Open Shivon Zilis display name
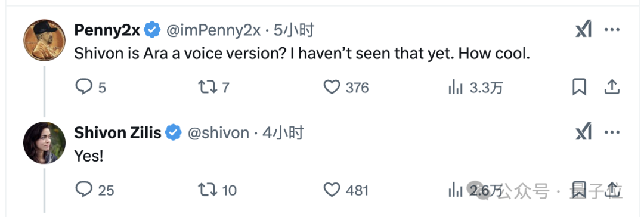 (x=117, y=133)
